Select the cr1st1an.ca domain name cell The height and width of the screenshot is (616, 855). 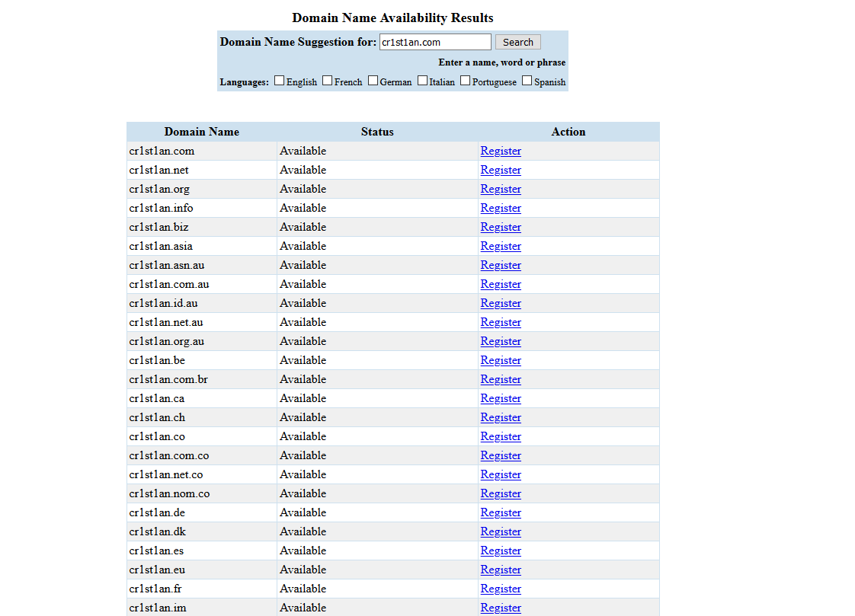pyautogui.click(x=202, y=399)
